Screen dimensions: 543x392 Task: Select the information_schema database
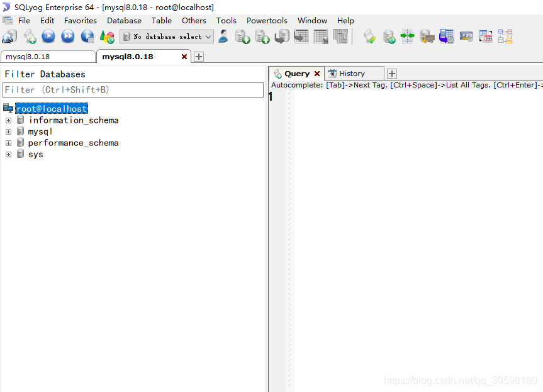point(74,120)
